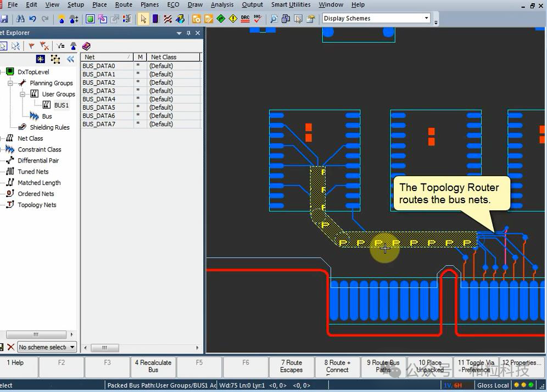Screen dimensions: 547x392
Task: Open the Display Schemes dropdown
Action: pyautogui.click(x=426, y=18)
